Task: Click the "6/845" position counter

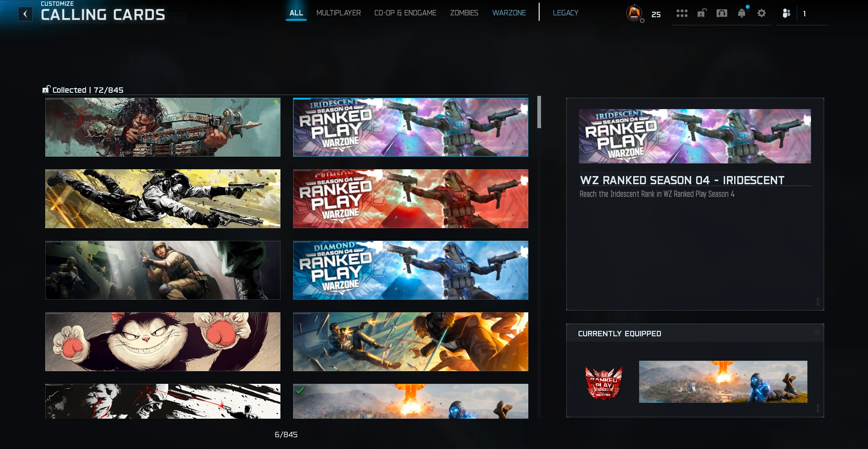Action: coord(286,435)
